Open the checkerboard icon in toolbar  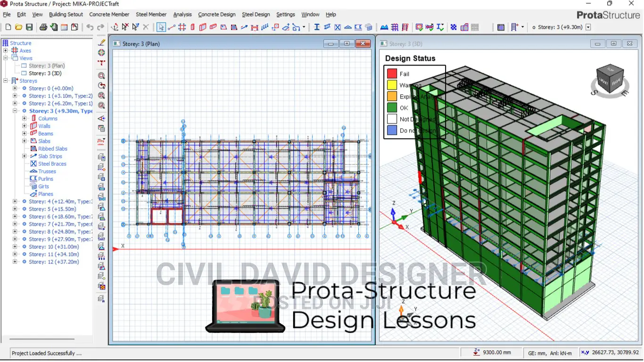(454, 27)
